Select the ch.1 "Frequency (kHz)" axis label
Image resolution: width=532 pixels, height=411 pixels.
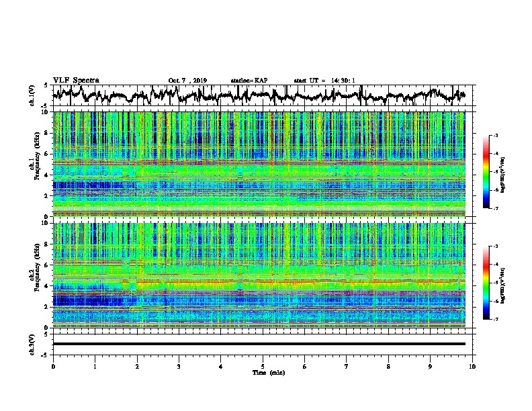37,156
